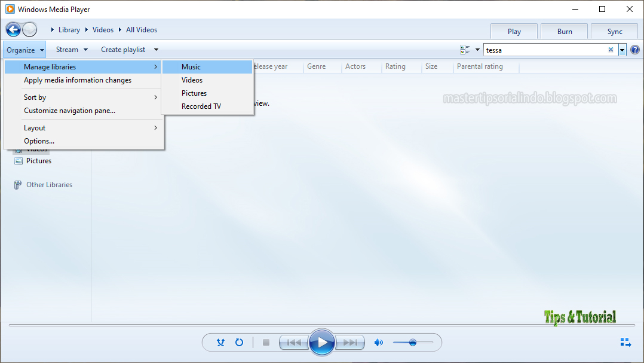This screenshot has width=644, height=363.
Task: Click the Previous track button
Action: click(x=294, y=342)
